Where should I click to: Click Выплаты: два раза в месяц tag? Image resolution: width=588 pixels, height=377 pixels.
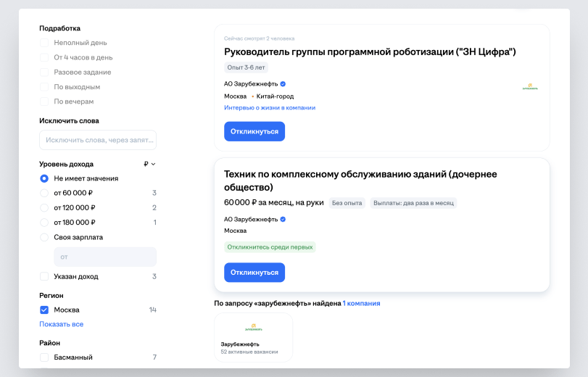click(413, 203)
